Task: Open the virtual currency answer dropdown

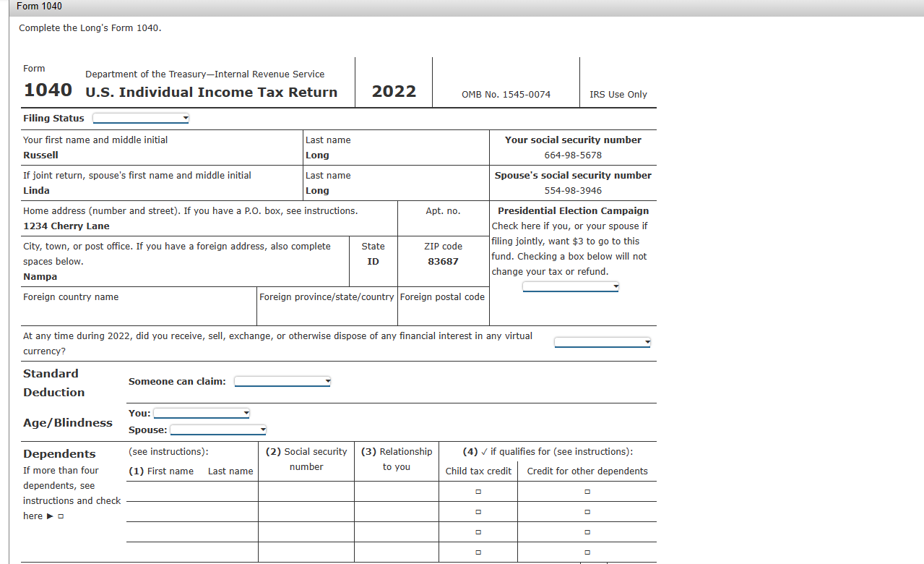Action: coord(603,342)
